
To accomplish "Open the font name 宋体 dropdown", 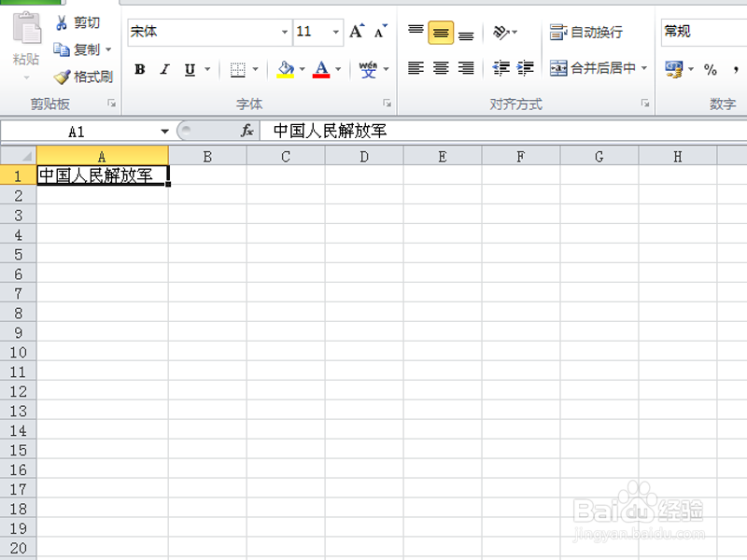I will tap(285, 32).
